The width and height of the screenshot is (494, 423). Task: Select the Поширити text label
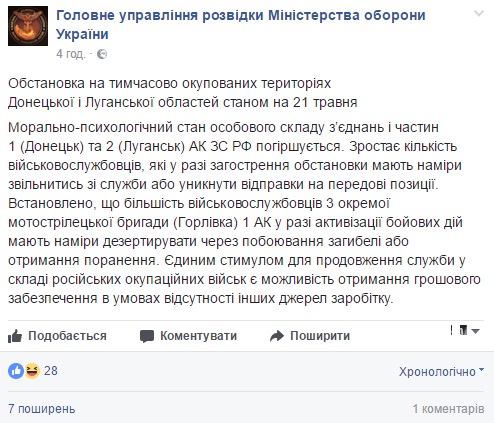pos(320,336)
